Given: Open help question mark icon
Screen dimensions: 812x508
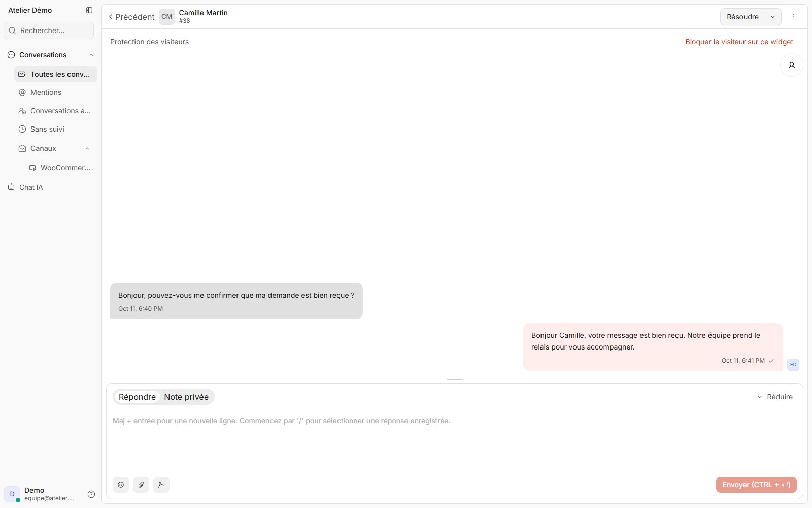Looking at the screenshot, I should point(91,494).
